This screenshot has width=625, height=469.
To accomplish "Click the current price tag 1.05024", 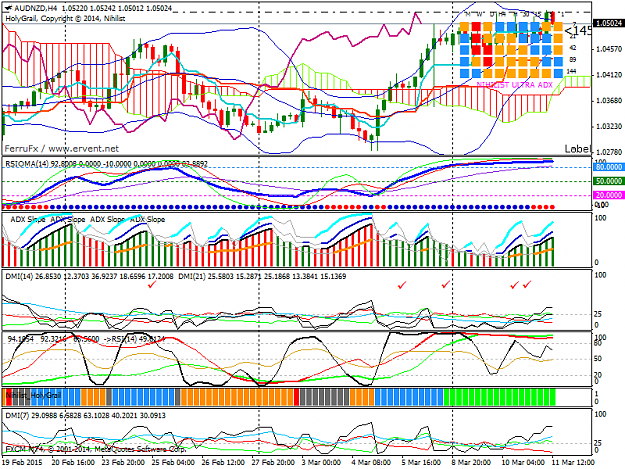I will tap(609, 24).
